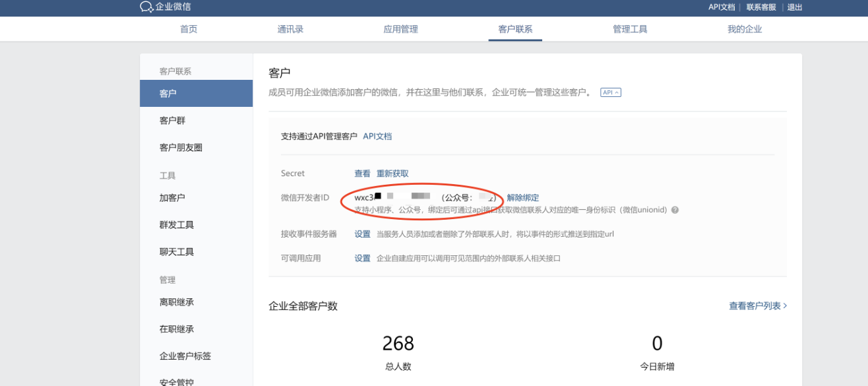Switch to the 首页 tab
Image resolution: width=868 pixels, height=386 pixels.
pyautogui.click(x=189, y=29)
